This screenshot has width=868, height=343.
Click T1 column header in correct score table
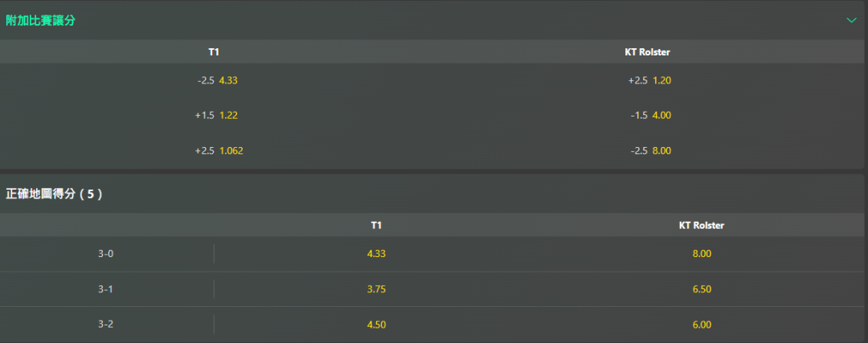pyautogui.click(x=376, y=226)
